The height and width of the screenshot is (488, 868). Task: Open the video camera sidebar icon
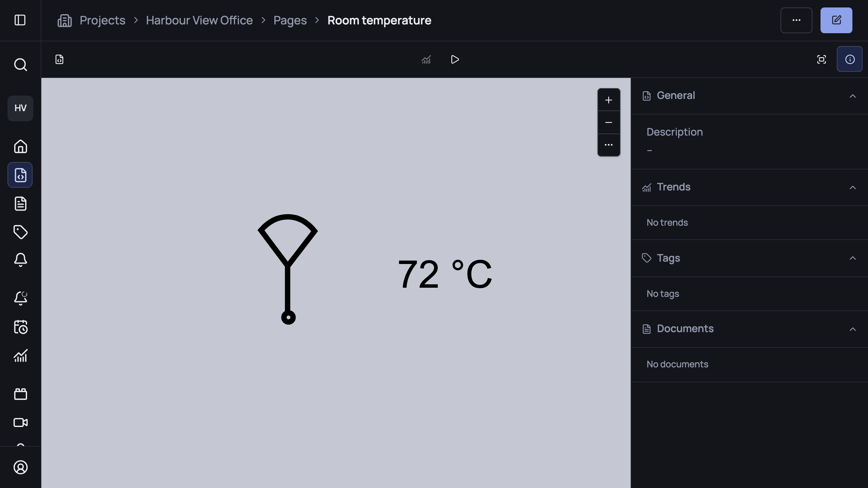coord(20,423)
